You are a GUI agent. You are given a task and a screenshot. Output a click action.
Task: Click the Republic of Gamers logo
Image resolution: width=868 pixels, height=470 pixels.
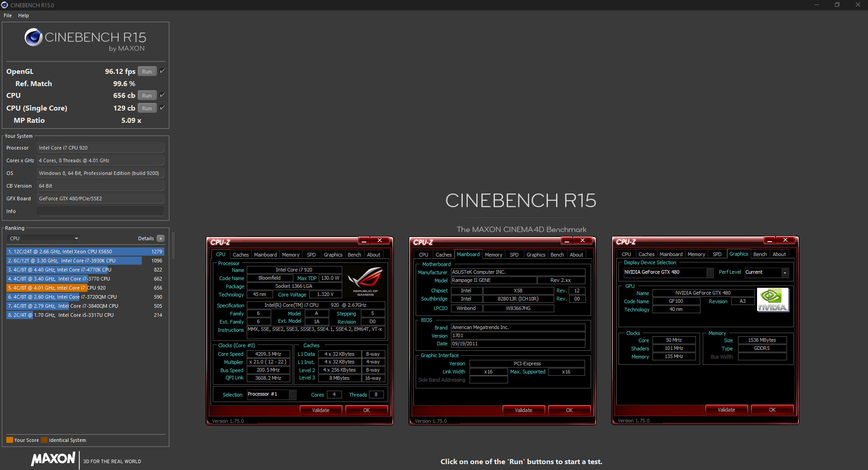click(365, 281)
